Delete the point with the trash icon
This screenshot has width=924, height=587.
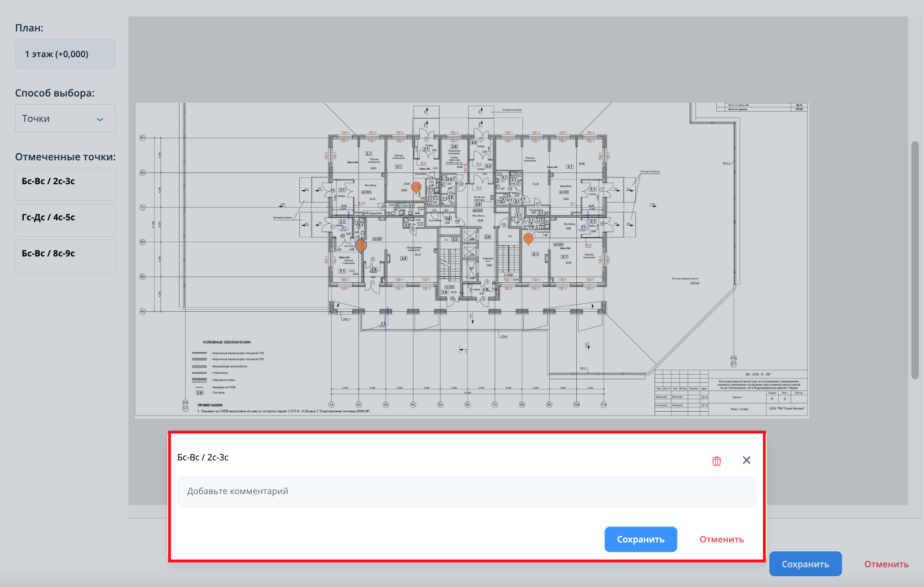tap(716, 461)
